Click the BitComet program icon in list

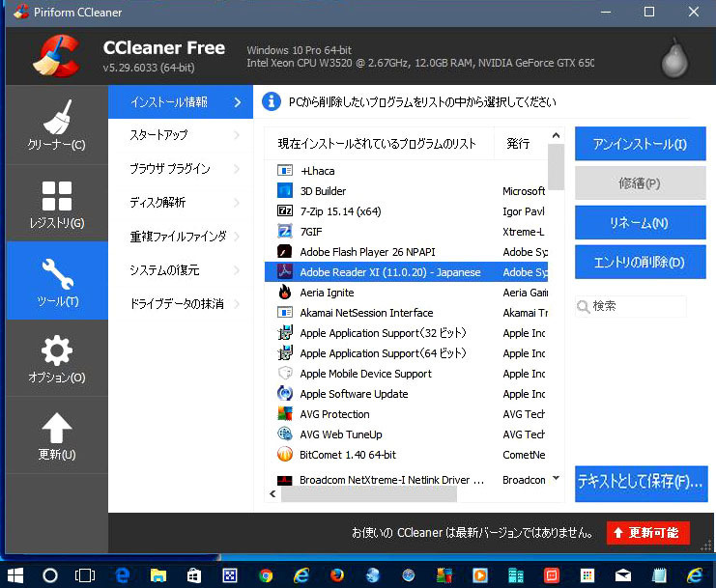(285, 455)
